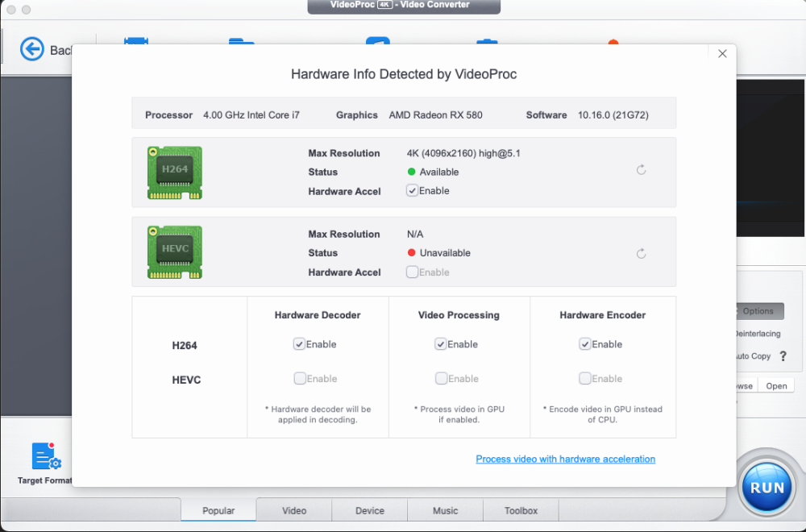The image size is (806, 532).
Task: Switch to the Music tab
Action: pyautogui.click(x=445, y=510)
